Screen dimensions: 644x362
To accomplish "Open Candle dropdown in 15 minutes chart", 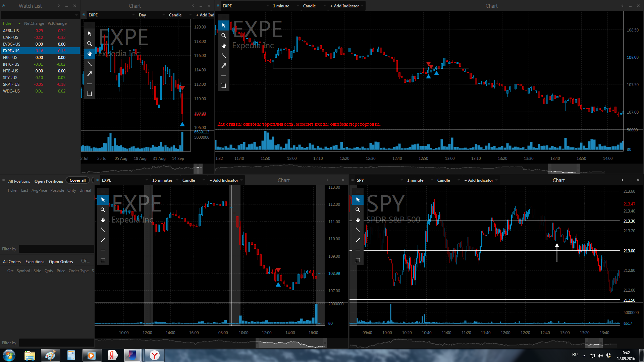I will point(194,180).
